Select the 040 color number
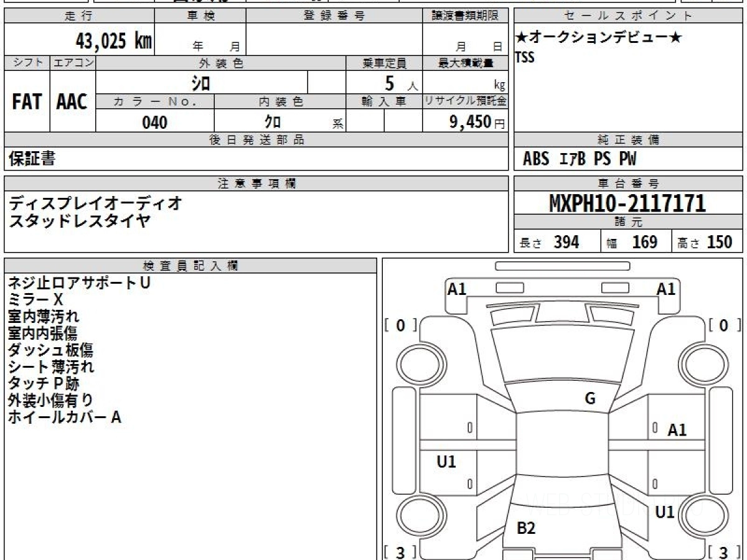This screenshot has height=560, width=747. 155,123
